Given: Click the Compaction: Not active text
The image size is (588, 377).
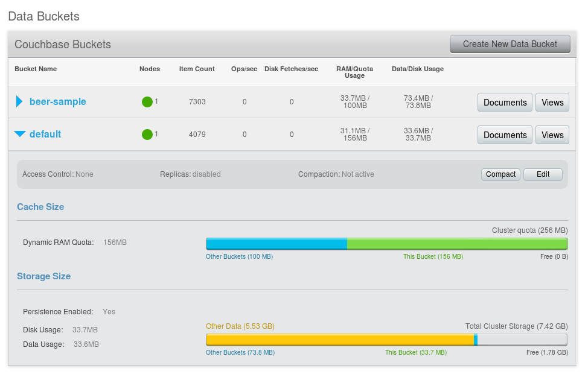Looking at the screenshot, I should [336, 174].
